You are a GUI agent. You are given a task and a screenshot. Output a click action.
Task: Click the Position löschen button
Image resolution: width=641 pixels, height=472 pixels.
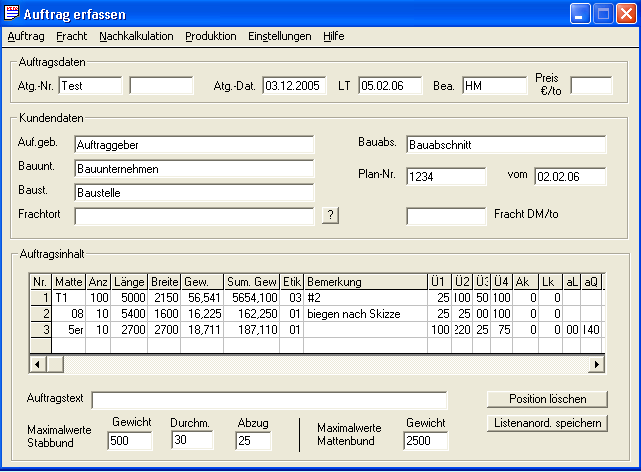[547, 399]
